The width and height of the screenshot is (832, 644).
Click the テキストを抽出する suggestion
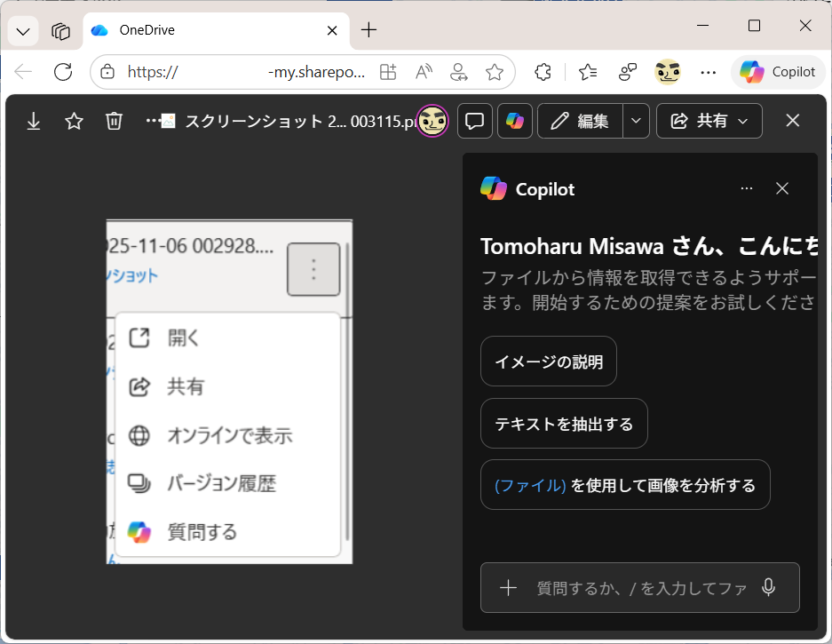(x=564, y=424)
